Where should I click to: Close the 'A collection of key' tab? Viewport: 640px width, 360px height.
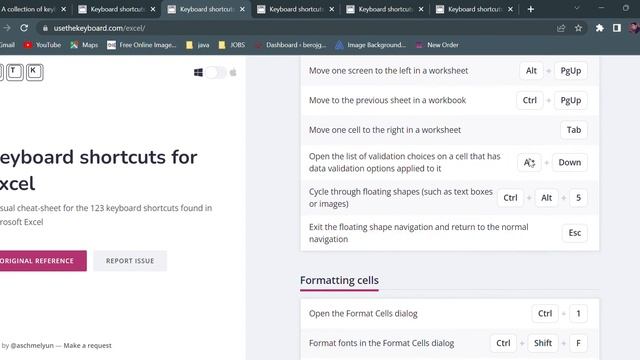64,9
